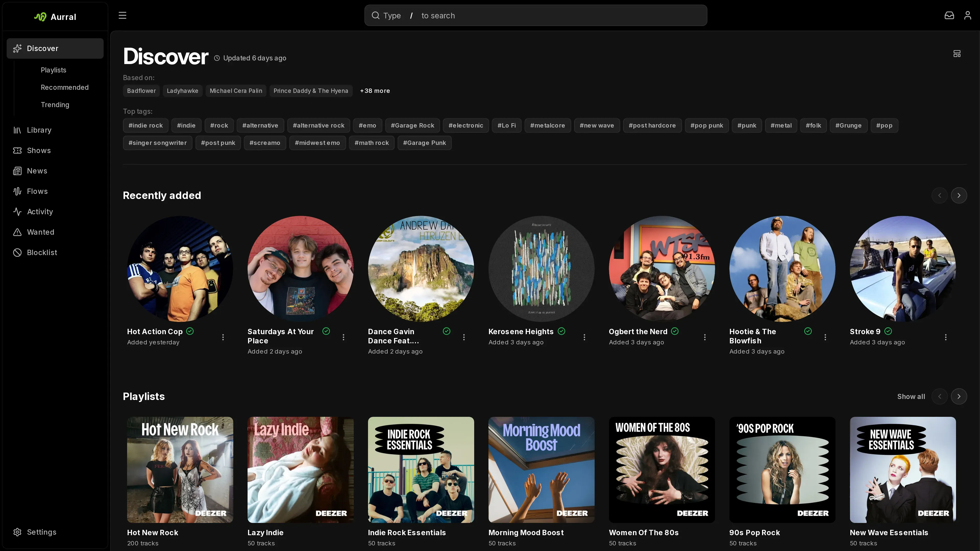Go to previous Recently added page
Image resolution: width=980 pixels, height=551 pixels.
point(940,195)
